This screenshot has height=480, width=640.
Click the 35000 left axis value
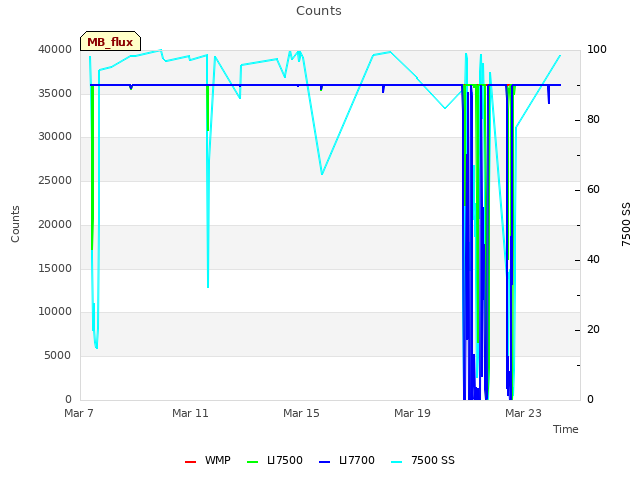pos(55,93)
